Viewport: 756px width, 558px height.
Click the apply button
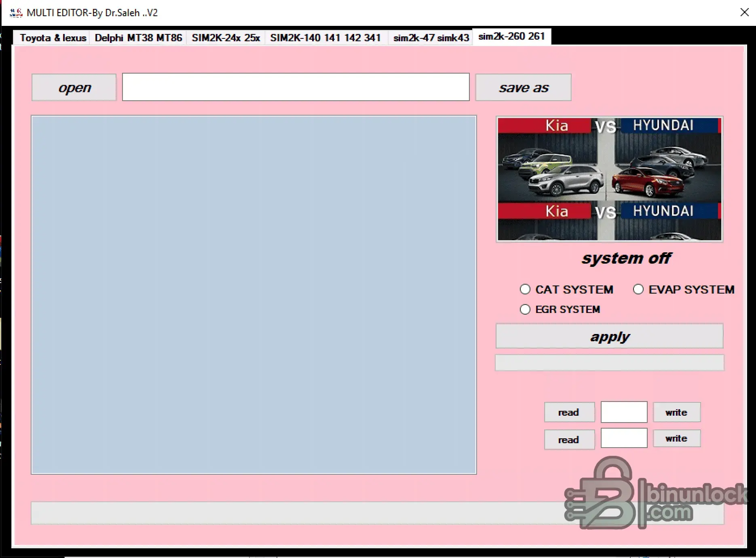pos(610,336)
